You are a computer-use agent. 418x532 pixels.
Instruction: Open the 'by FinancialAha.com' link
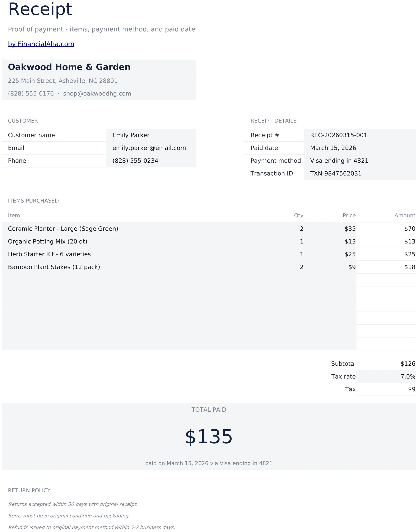click(41, 44)
